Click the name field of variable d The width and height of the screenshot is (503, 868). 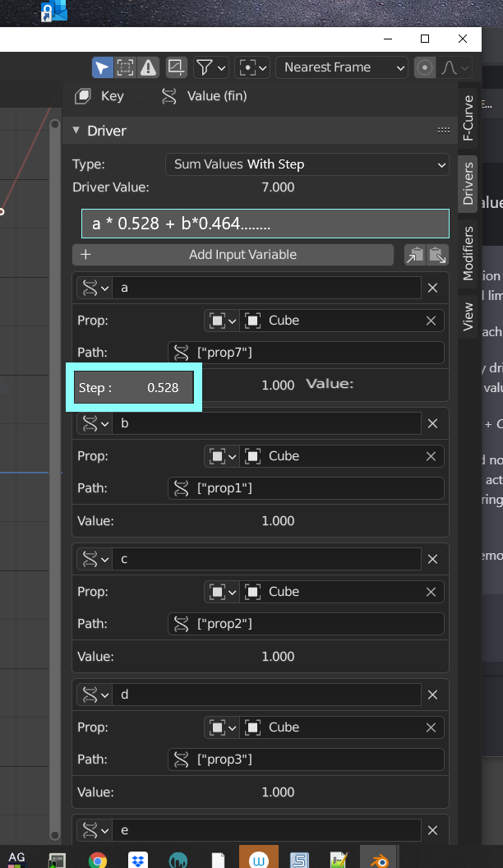point(267,695)
